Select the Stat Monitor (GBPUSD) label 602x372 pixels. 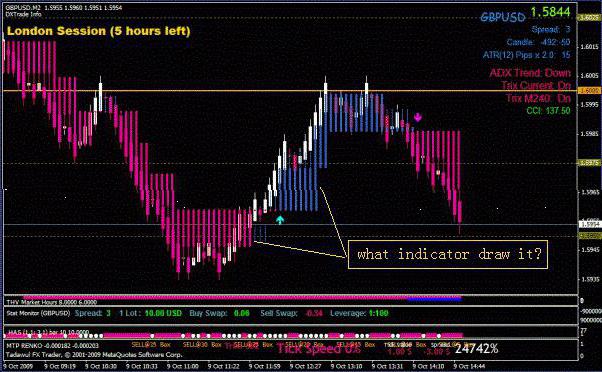[38, 313]
